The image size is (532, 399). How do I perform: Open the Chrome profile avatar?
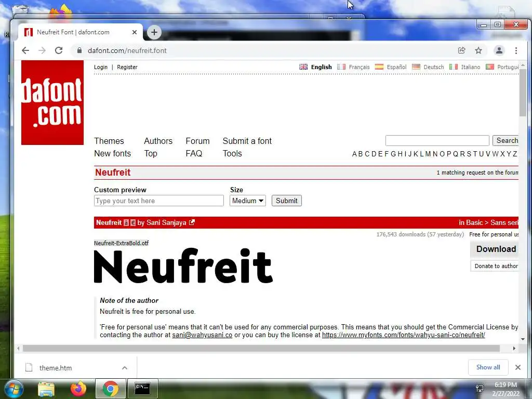[499, 50]
